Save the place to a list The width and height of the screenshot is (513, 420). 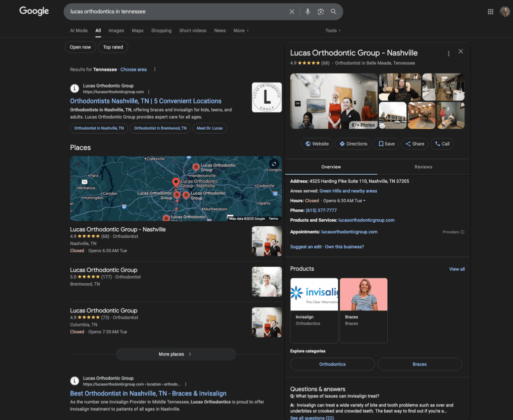click(386, 144)
